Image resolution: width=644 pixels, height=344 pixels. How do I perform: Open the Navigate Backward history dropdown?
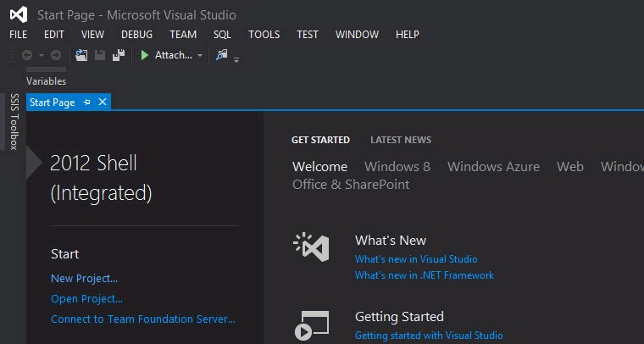[x=40, y=55]
